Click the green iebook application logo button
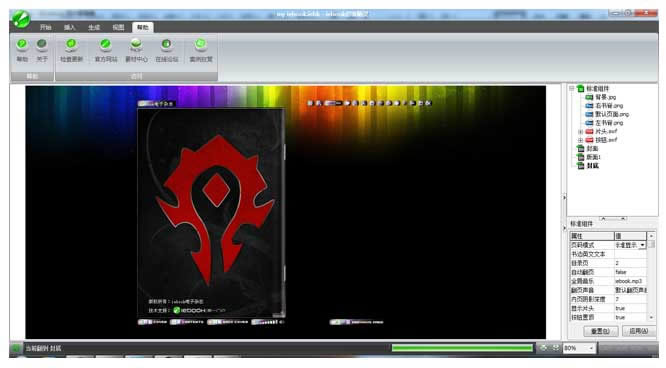Viewport: 666px width, 368px height. pyautogui.click(x=20, y=19)
